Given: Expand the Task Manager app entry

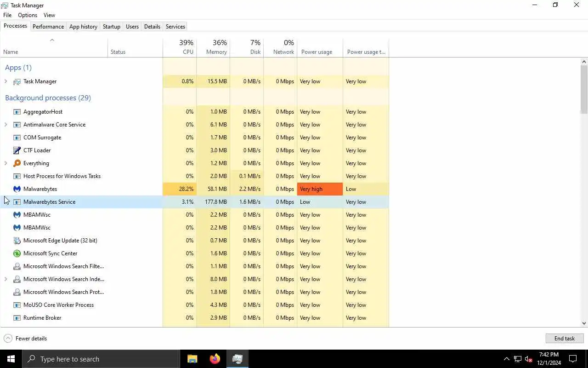Looking at the screenshot, I should [x=6, y=81].
